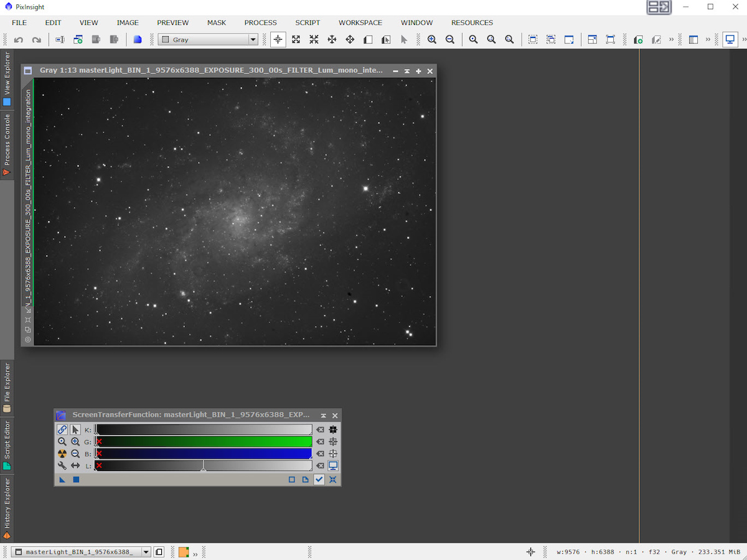Click the STF auto stretch radioactive icon
747x560 pixels.
(62, 454)
